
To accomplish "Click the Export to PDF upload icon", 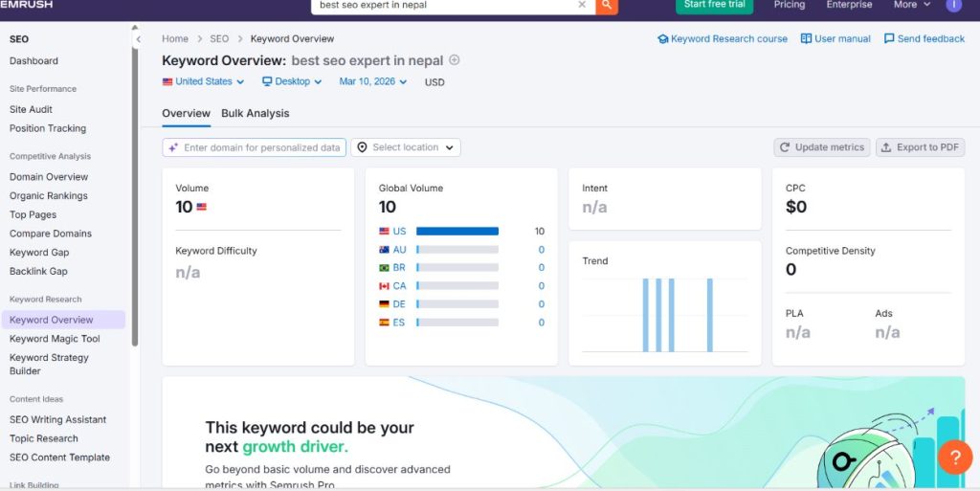I will coord(886,147).
